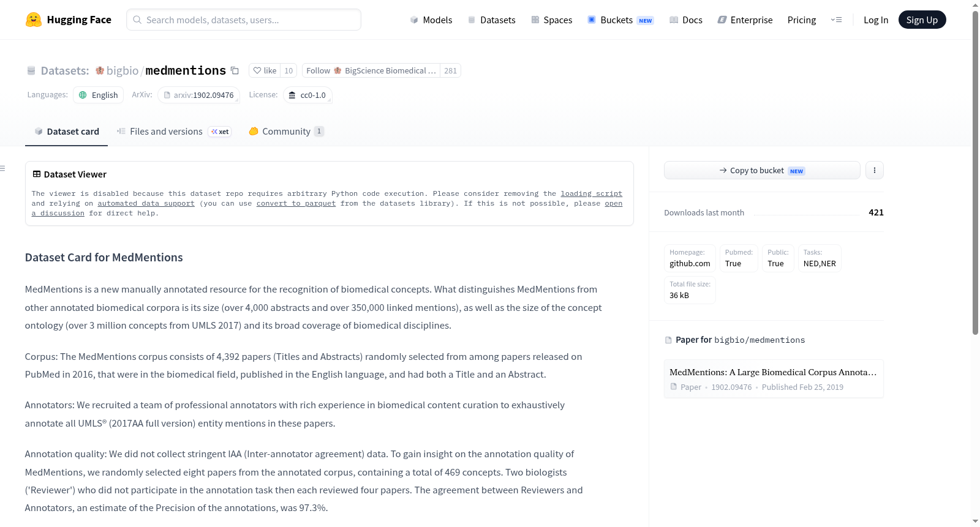Open the convert to parquet link

point(296,203)
